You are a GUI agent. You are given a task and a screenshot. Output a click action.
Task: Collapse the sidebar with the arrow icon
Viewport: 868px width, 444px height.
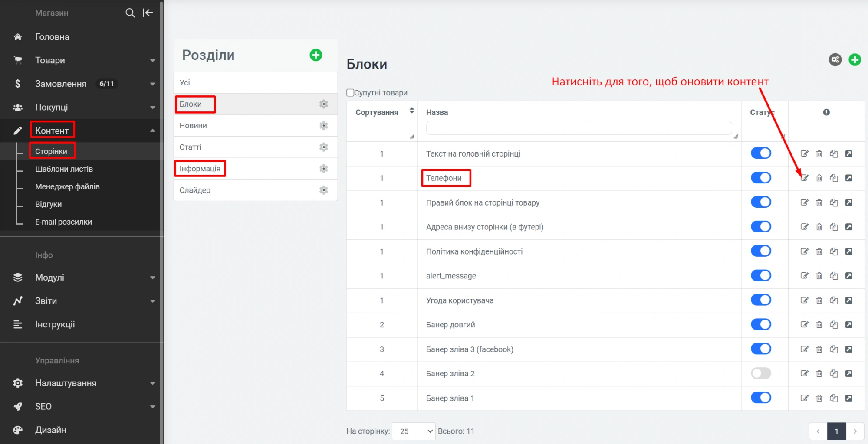[148, 13]
